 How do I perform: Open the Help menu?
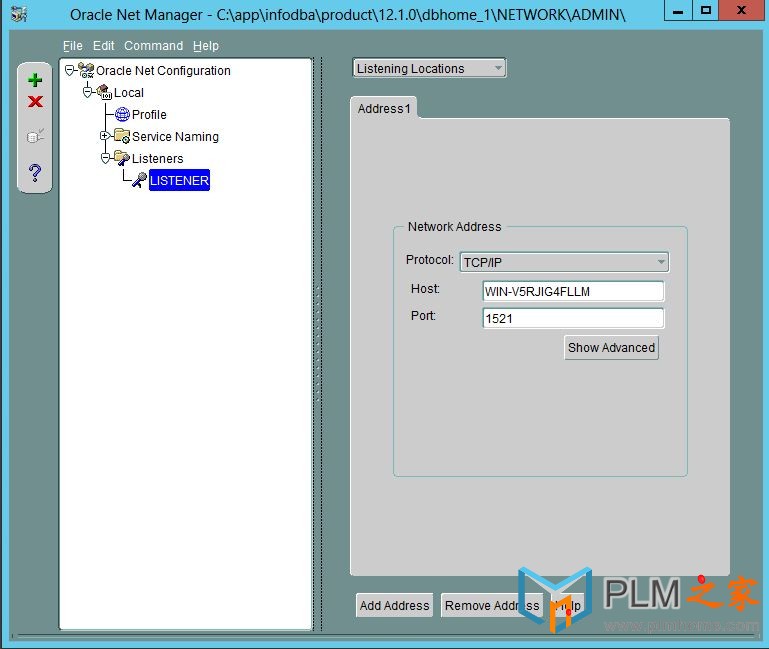205,46
